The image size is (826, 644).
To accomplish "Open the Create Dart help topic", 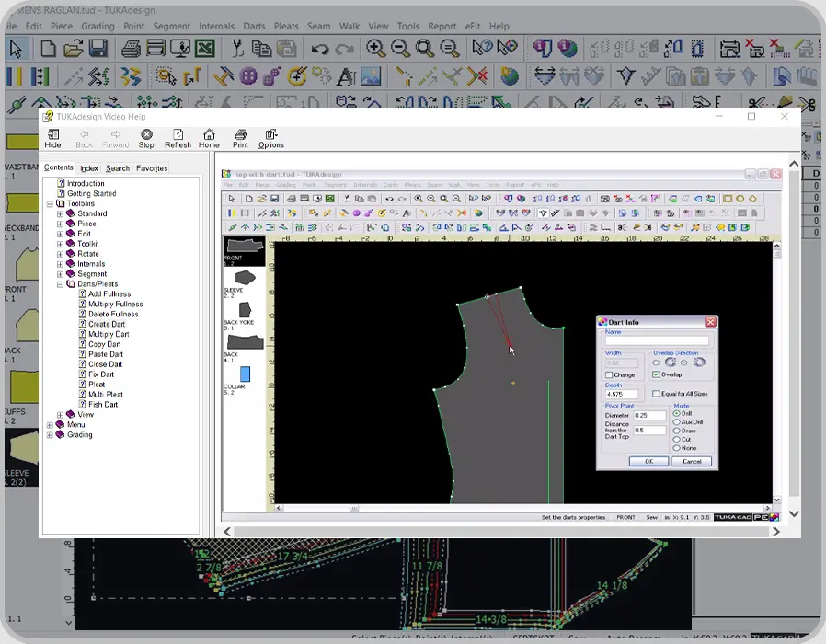I will pos(106,324).
